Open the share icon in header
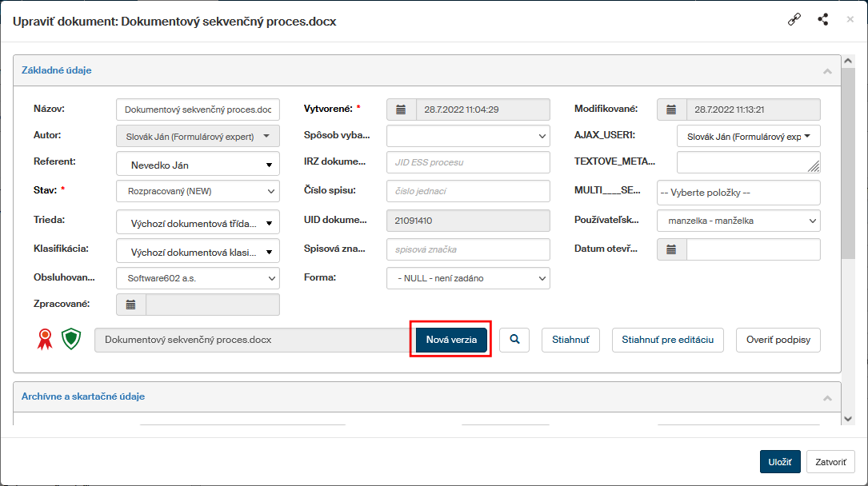The width and height of the screenshot is (868, 486). point(822,20)
